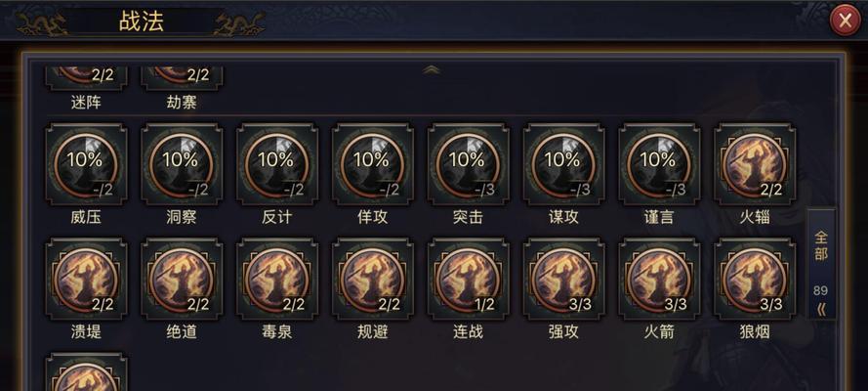This screenshot has height=391, width=868.
Task: Open the 全部 filter side tab
Action: [x=821, y=246]
